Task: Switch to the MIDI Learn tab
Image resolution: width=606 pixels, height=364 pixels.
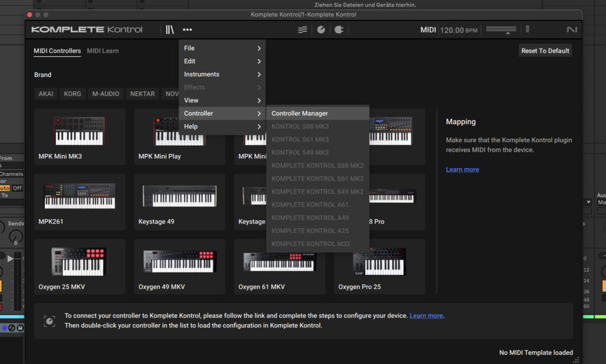Action: pos(102,51)
